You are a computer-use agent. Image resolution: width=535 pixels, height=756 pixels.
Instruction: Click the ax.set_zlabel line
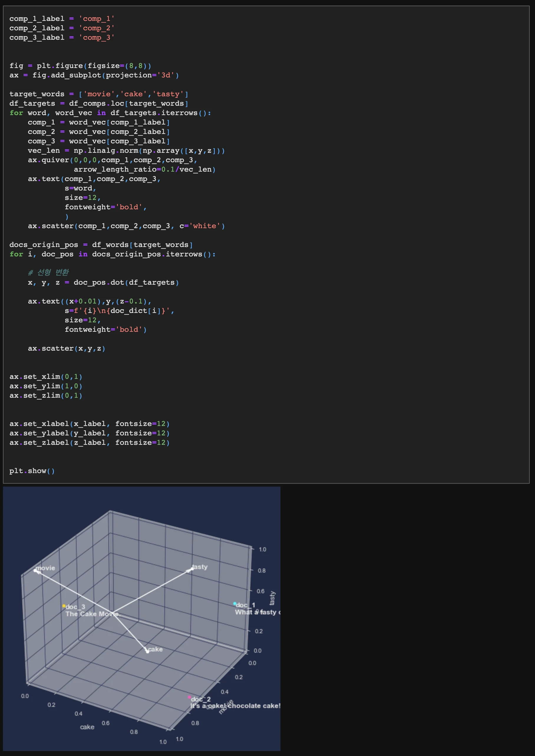(x=89, y=442)
